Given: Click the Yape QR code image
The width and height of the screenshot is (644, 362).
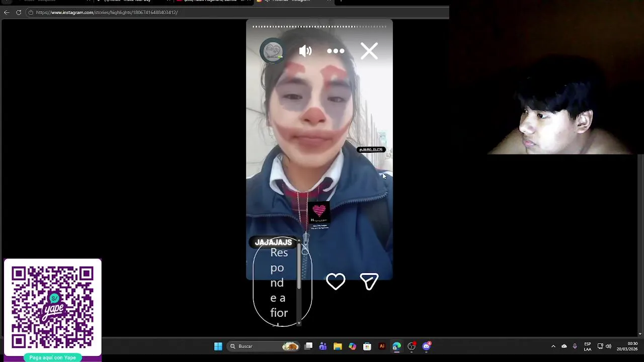Looking at the screenshot, I should 52,307.
